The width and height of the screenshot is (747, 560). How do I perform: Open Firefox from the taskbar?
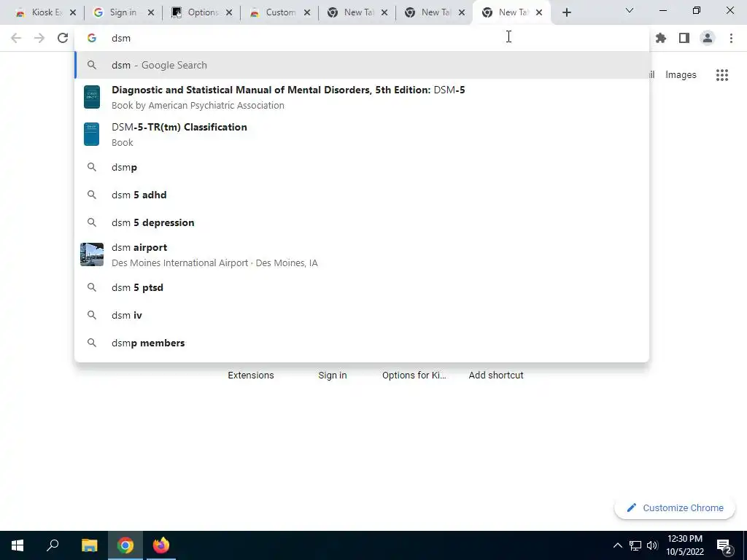(161, 545)
